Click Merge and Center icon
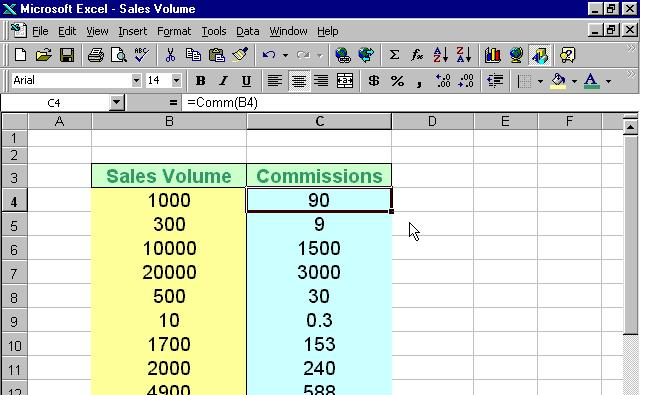645x395 pixels. (x=345, y=81)
